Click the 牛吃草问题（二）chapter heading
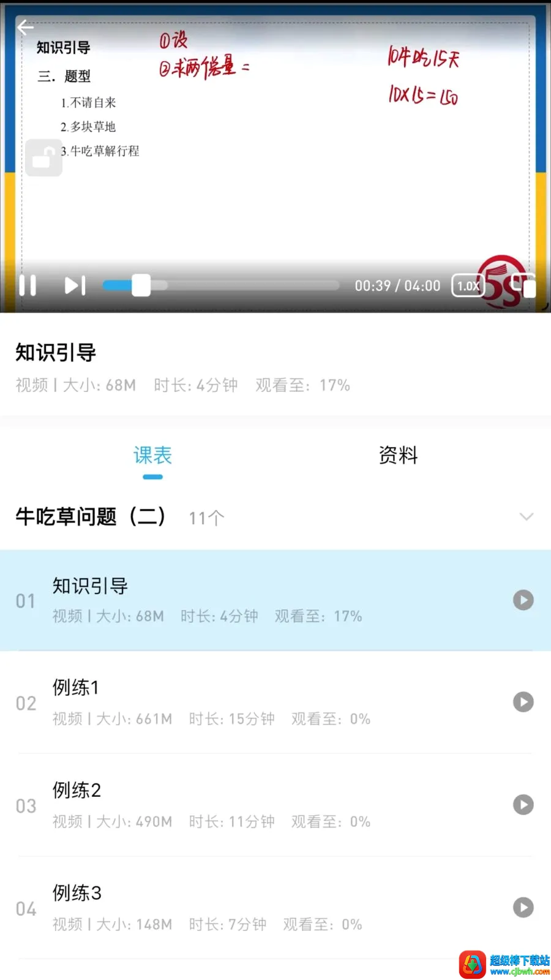The image size is (551, 980). [91, 516]
